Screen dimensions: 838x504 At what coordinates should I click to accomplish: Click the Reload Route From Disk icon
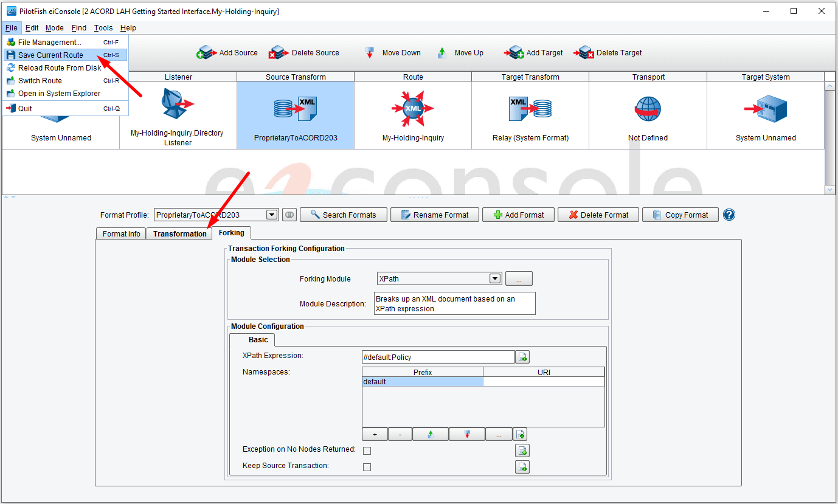pos(11,67)
